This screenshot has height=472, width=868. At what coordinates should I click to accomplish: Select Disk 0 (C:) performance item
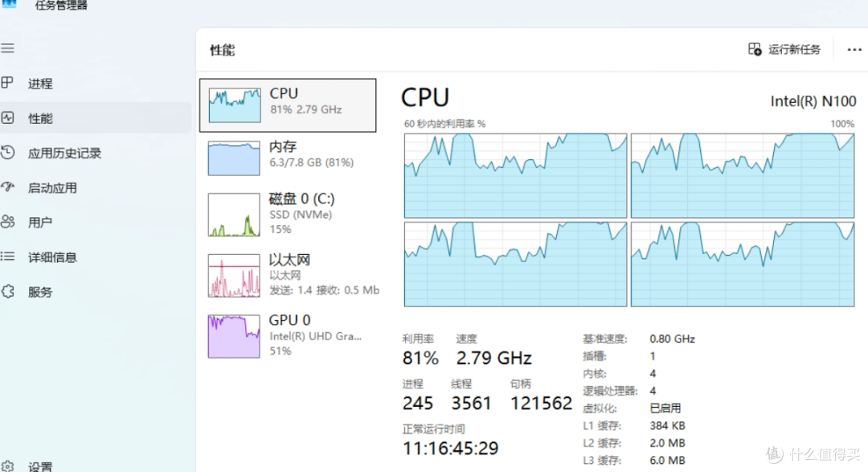(234, 214)
